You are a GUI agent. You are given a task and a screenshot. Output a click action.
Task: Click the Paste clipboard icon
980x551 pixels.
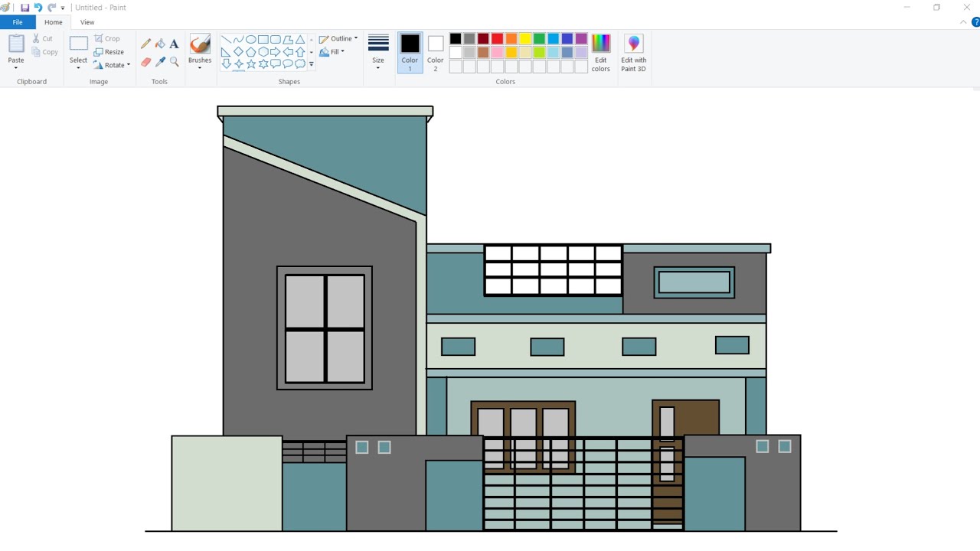click(16, 44)
